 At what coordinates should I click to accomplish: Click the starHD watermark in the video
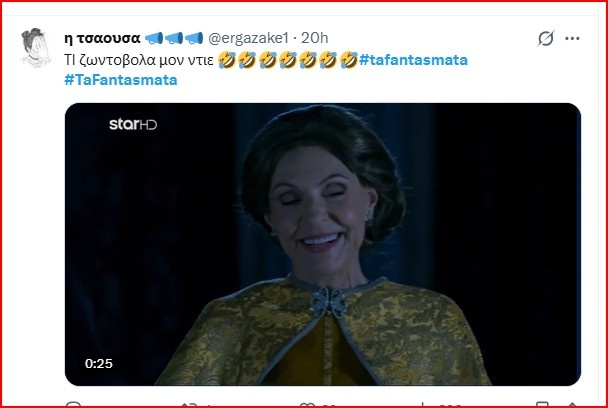point(133,124)
